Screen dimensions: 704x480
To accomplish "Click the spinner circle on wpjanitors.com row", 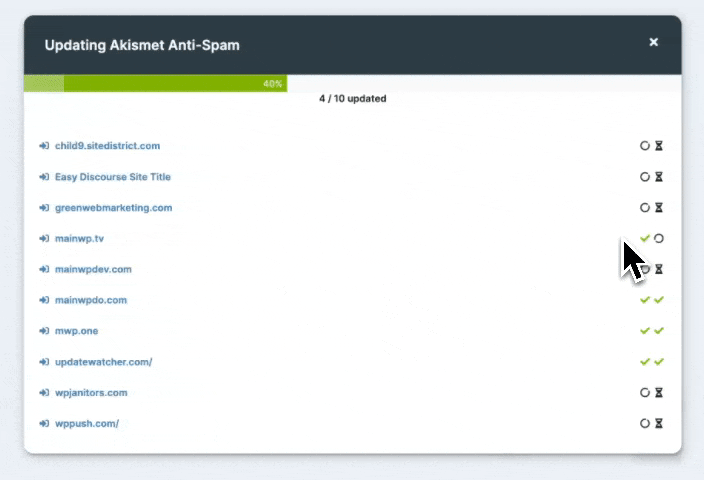I will tap(645, 392).
